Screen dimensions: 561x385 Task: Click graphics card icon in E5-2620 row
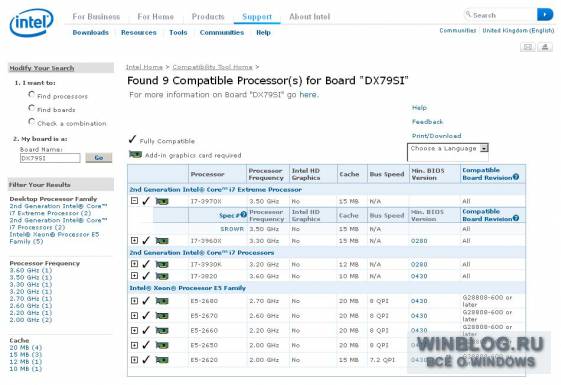point(162,360)
